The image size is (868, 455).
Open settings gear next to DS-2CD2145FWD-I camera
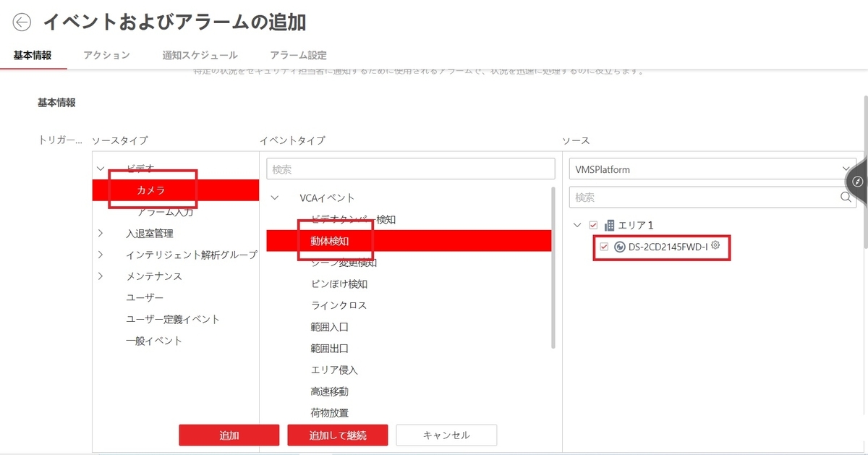(x=715, y=247)
